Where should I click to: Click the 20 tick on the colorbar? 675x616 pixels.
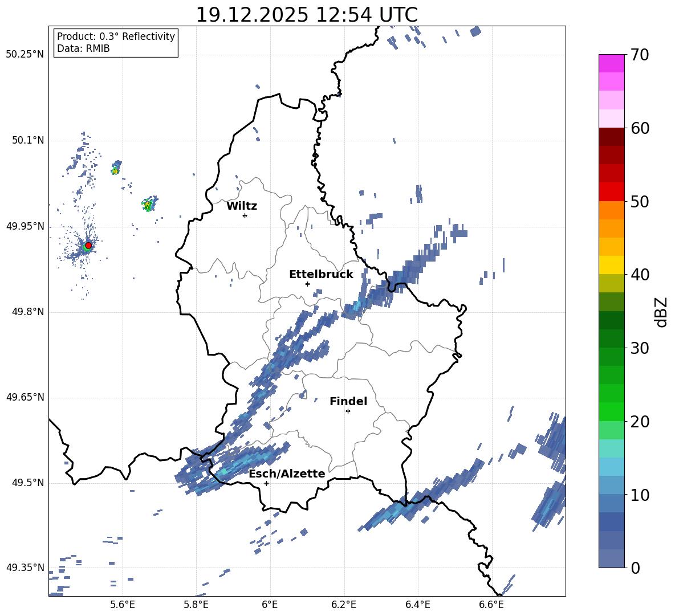640,422
